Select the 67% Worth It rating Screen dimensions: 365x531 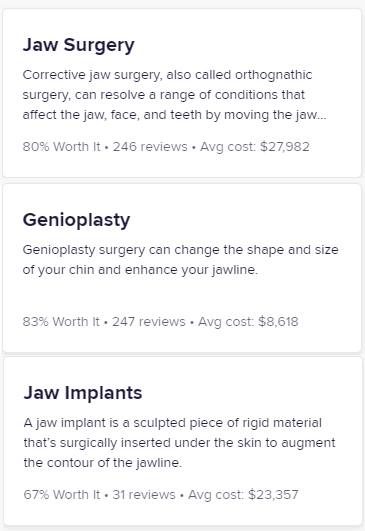coord(62,494)
